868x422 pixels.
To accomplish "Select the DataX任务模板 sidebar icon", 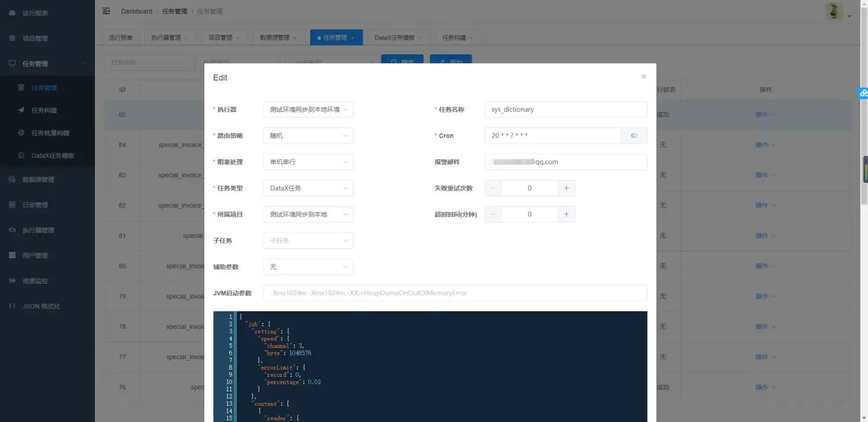I will pos(21,155).
